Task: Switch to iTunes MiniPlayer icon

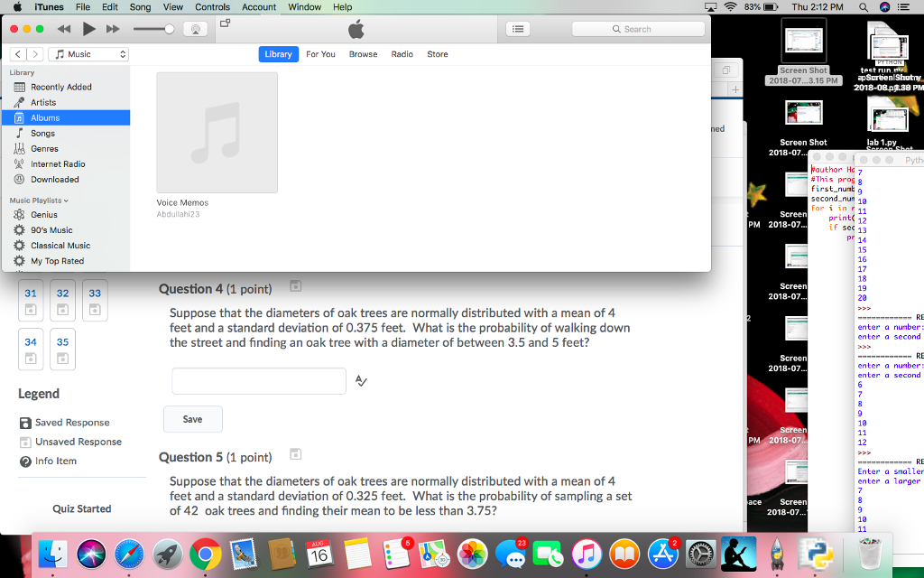Action: (225, 23)
